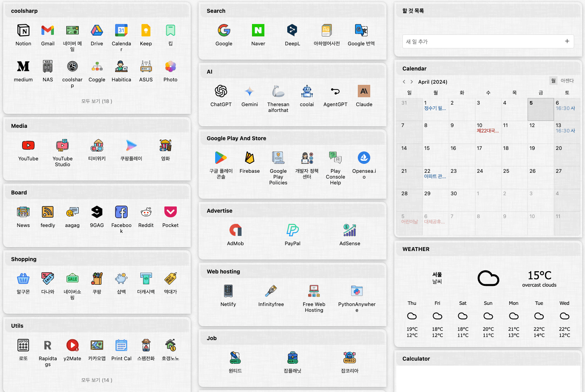
Task: Expand Utils with 모두 보기 (14)
Action: [x=97, y=380]
